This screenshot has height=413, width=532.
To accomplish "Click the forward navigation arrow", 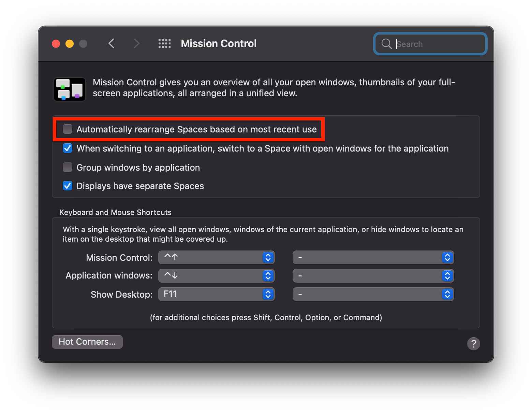I will click(136, 43).
